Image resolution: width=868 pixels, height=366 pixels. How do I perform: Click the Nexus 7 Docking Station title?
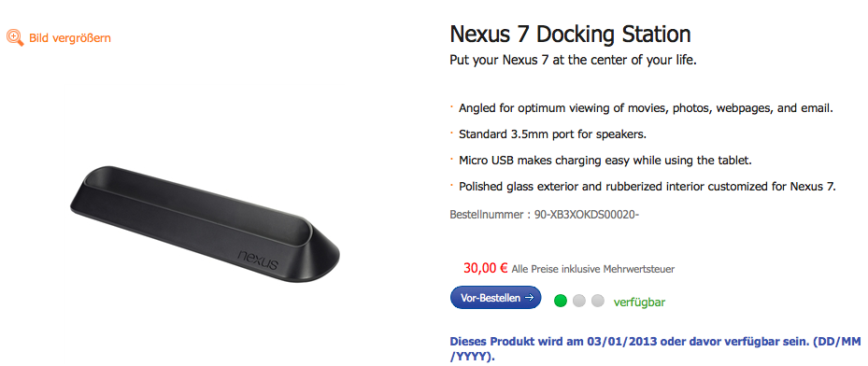tap(570, 35)
